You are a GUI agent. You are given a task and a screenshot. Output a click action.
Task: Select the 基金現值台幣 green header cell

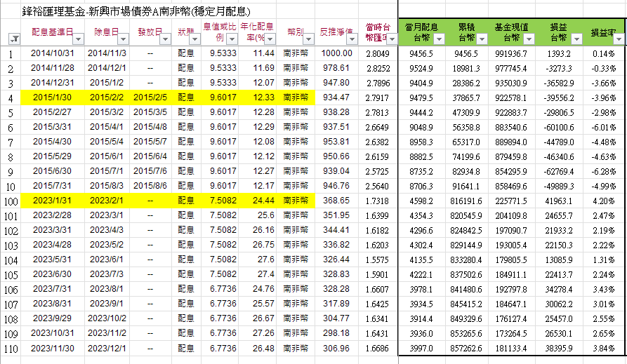tap(511, 32)
